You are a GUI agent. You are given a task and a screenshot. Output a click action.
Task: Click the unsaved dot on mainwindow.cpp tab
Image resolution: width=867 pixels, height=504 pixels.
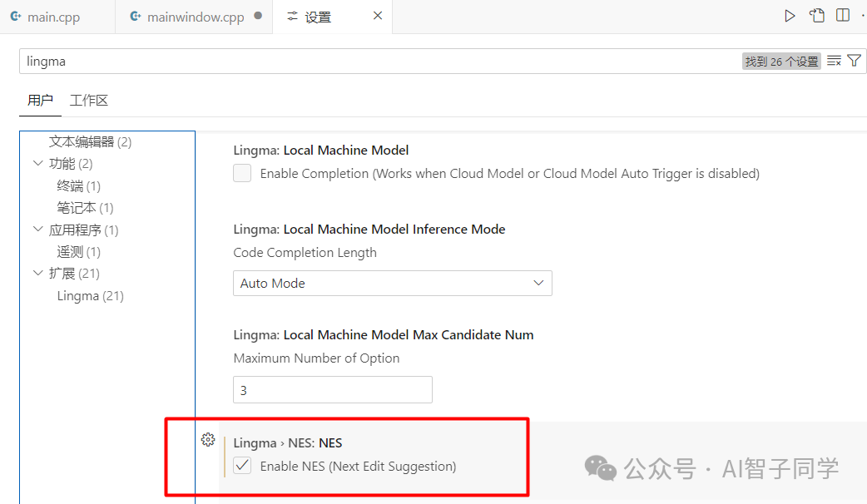pyautogui.click(x=258, y=16)
